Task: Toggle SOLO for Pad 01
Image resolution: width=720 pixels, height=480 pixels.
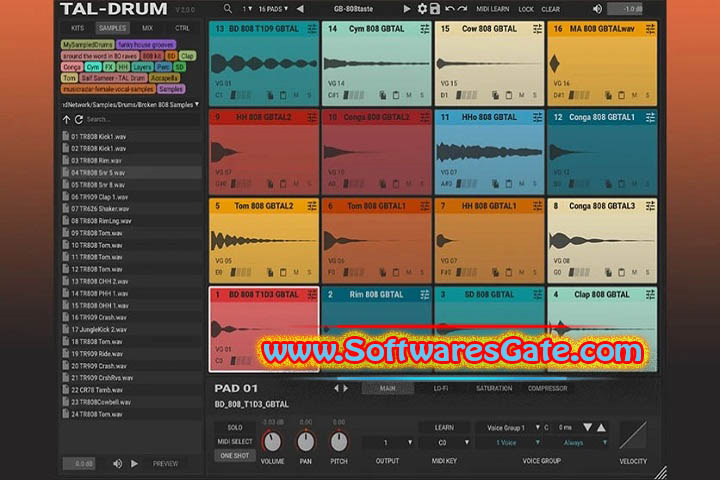Action: [x=235, y=428]
